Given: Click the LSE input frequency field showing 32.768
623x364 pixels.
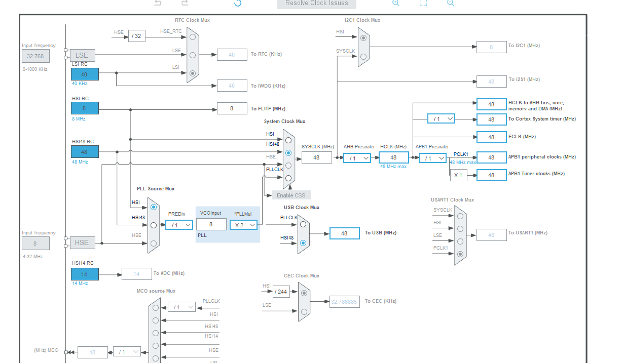Looking at the screenshot, I should 35,56.
